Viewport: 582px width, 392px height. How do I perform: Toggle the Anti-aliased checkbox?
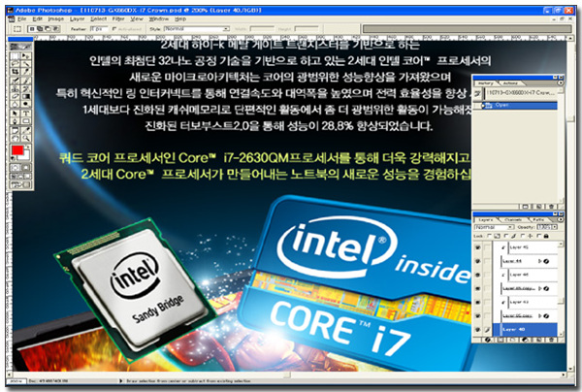pos(114,29)
